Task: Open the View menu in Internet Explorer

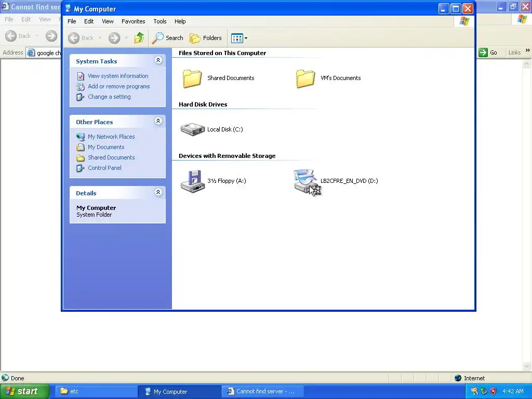Action: pyautogui.click(x=45, y=19)
